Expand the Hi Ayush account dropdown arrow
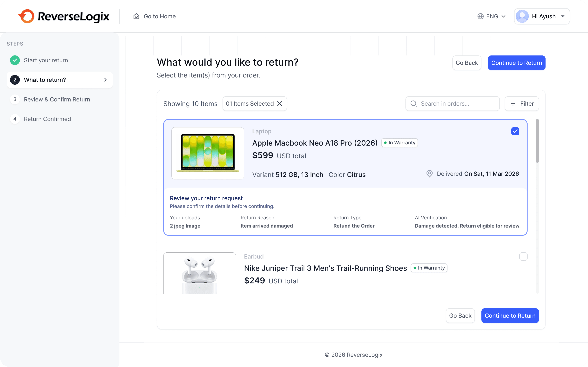The height and width of the screenshot is (367, 588). coord(563,16)
